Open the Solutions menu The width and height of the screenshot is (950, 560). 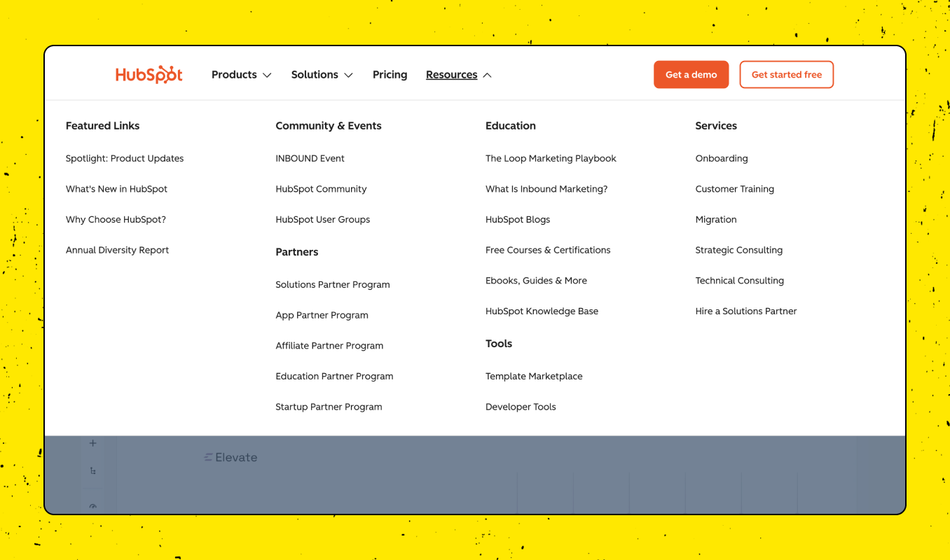315,75
